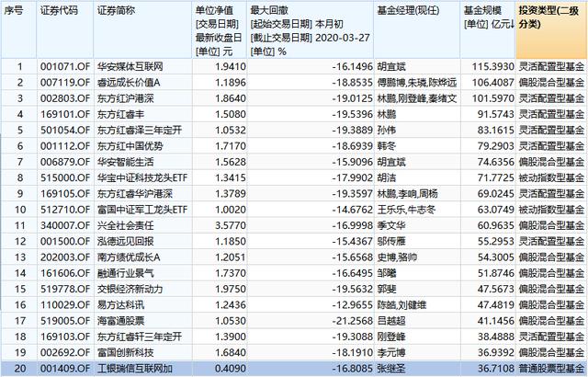Select drawdown value -21.2568

tap(352, 321)
